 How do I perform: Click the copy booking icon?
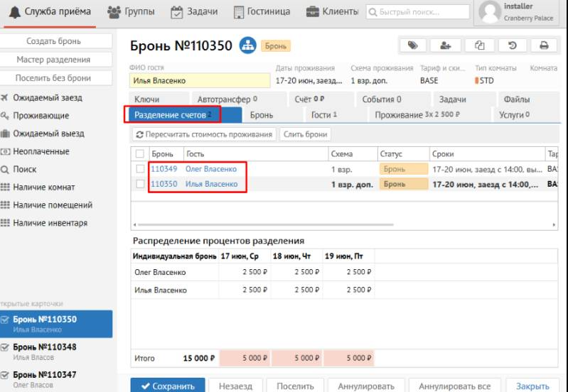(x=480, y=45)
